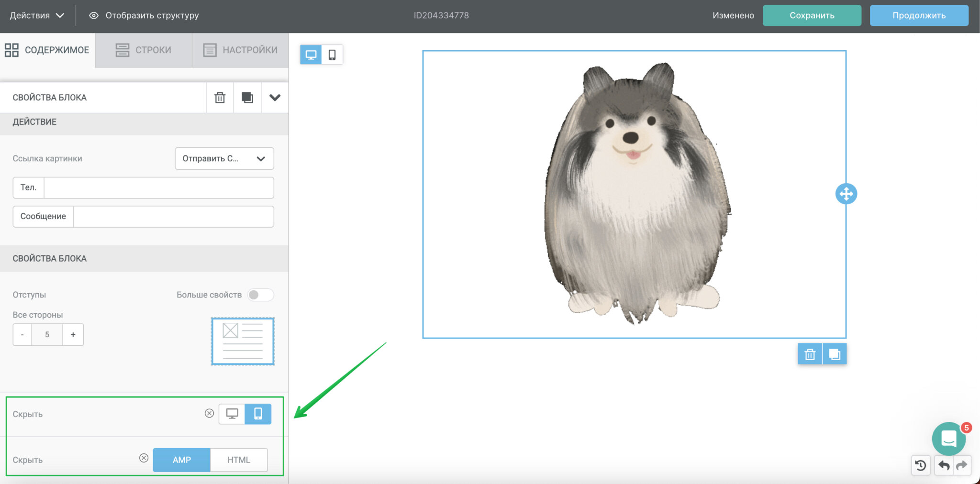Viewport: 980px width, 484px height.
Task: Click the Продолжить button
Action: coord(919,15)
